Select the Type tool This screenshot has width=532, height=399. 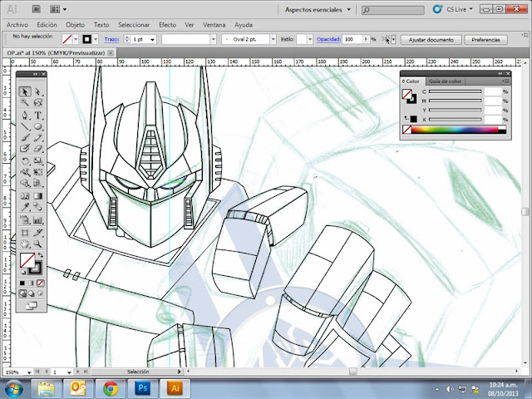point(39,115)
